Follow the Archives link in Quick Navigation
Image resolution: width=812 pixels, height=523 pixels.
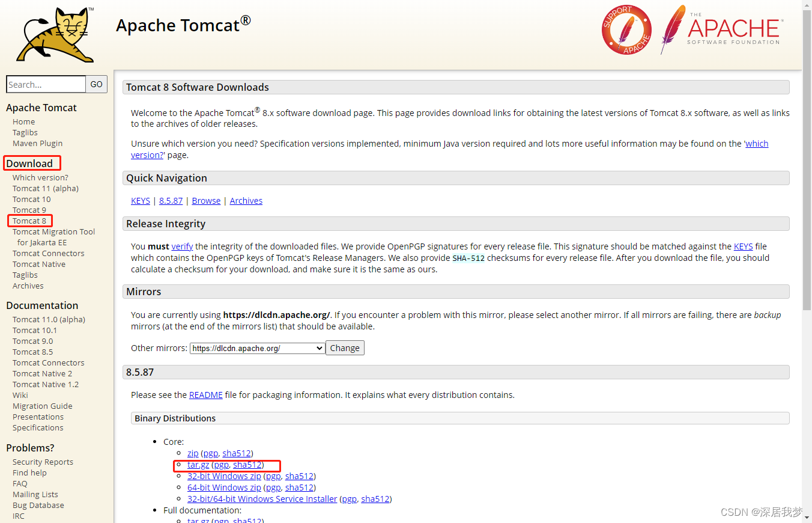[246, 200]
